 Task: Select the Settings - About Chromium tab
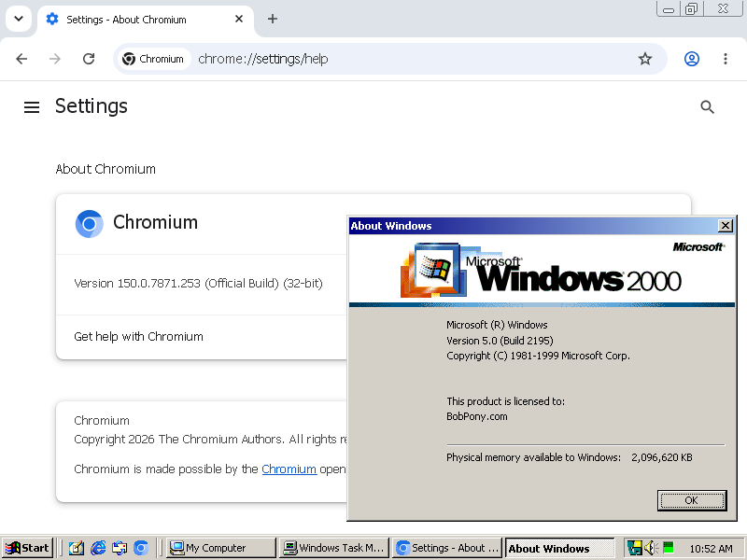coord(146,20)
